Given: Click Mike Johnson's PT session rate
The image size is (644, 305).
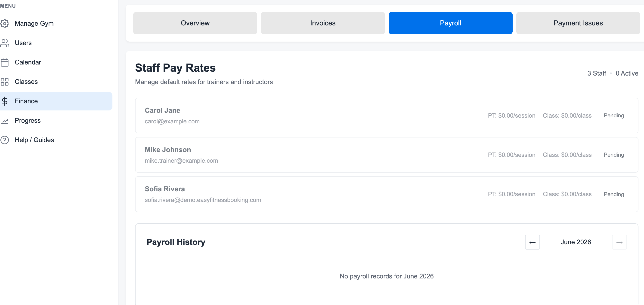Looking at the screenshot, I should coord(511,155).
